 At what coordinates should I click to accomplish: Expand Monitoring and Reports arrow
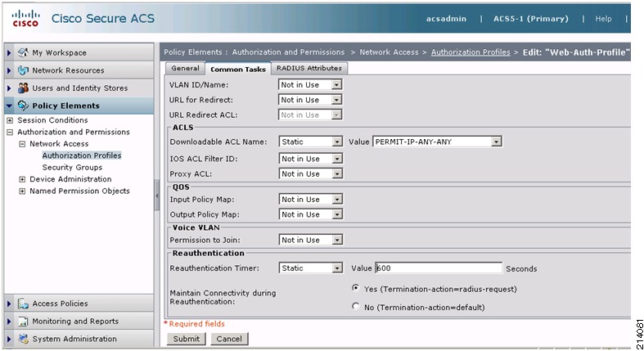(9, 321)
